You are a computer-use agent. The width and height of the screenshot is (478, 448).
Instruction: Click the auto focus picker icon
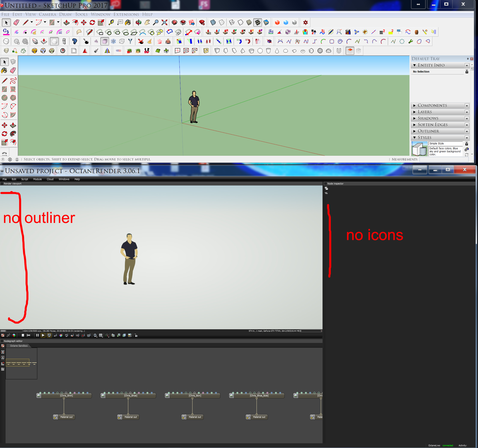[x=55, y=335]
